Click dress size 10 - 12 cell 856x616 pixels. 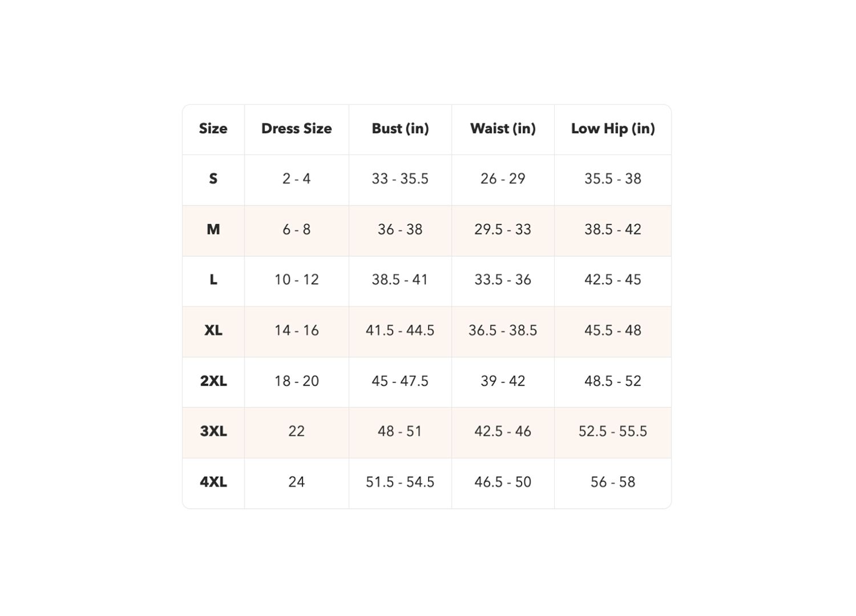(297, 280)
